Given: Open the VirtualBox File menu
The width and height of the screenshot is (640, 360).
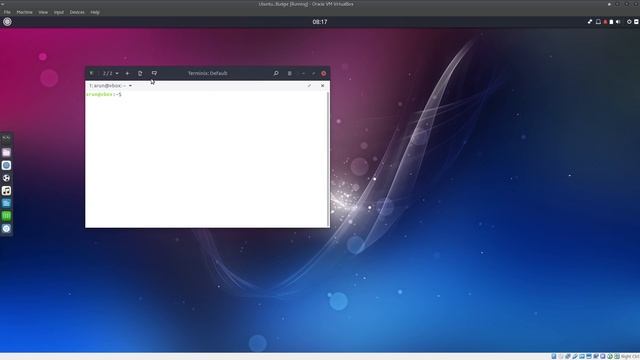Looking at the screenshot, I should click(7, 12).
